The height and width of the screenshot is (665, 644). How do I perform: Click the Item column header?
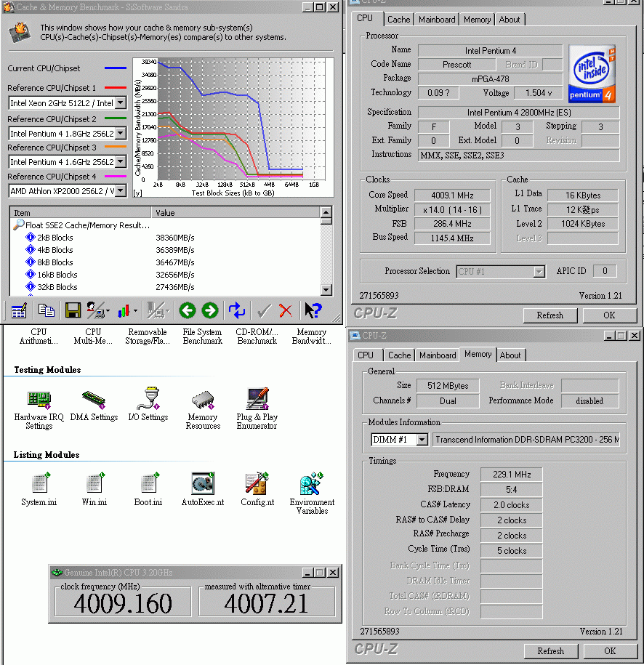[80, 212]
